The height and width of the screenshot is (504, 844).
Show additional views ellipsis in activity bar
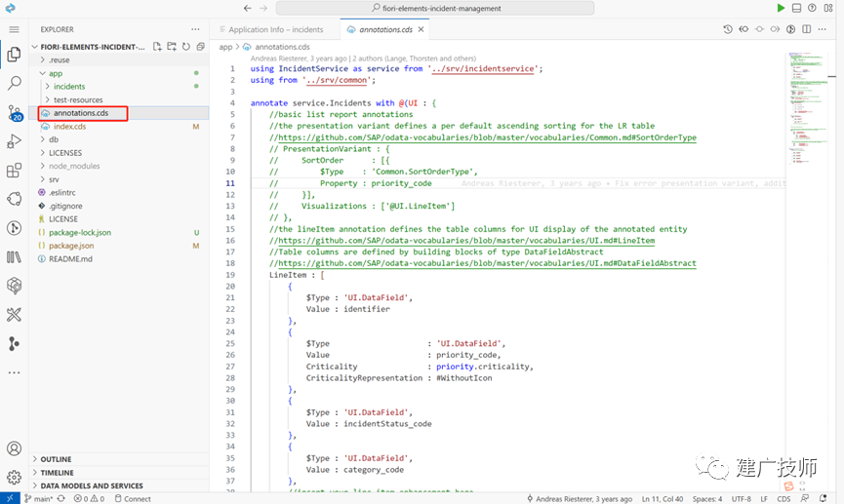(14, 372)
